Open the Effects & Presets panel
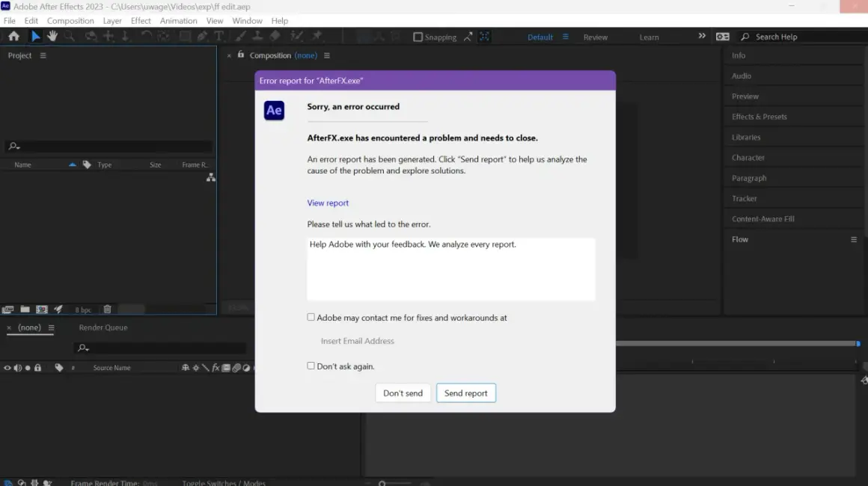Viewport: 868px width, 486px height. coord(759,117)
